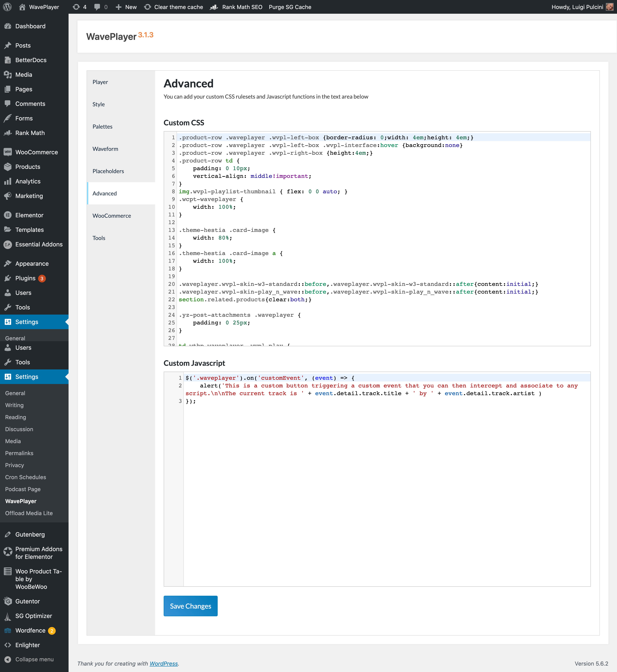Collapse the admin sidebar menu
Image resolution: width=617 pixels, height=672 pixels.
pyautogui.click(x=34, y=659)
